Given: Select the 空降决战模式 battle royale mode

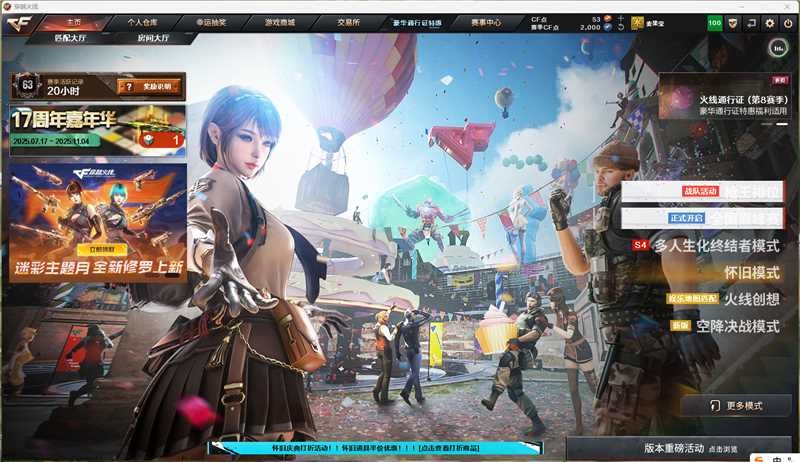Looking at the screenshot, I should [738, 326].
